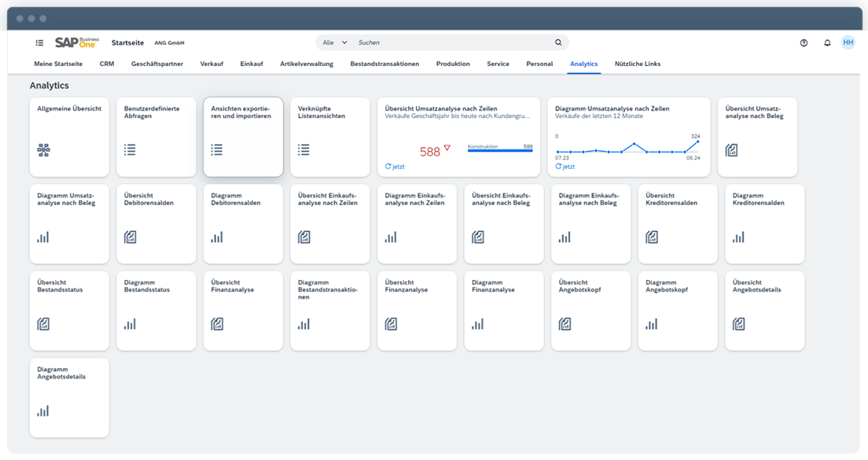Click the blue Konstruktion progress bar

(499, 150)
